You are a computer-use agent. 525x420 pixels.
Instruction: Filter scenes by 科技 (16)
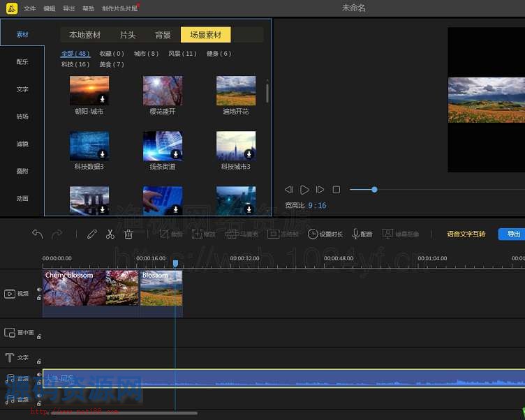coord(75,64)
